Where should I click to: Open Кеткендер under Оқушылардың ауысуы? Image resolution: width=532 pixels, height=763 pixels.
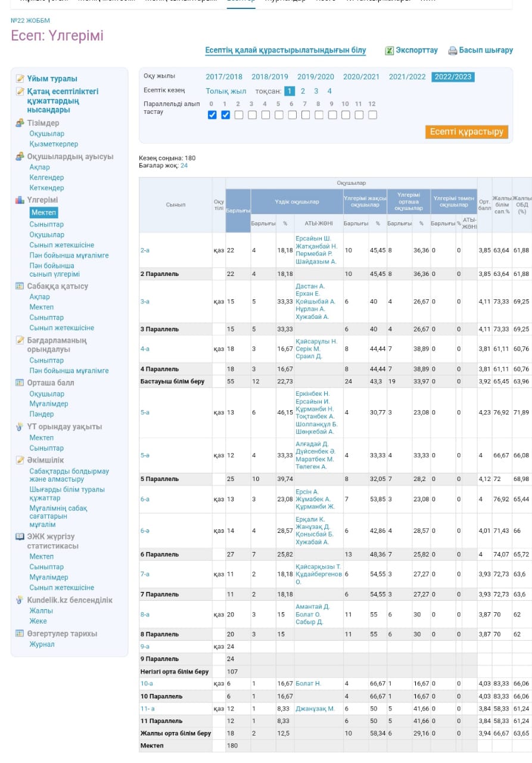pyautogui.click(x=46, y=188)
